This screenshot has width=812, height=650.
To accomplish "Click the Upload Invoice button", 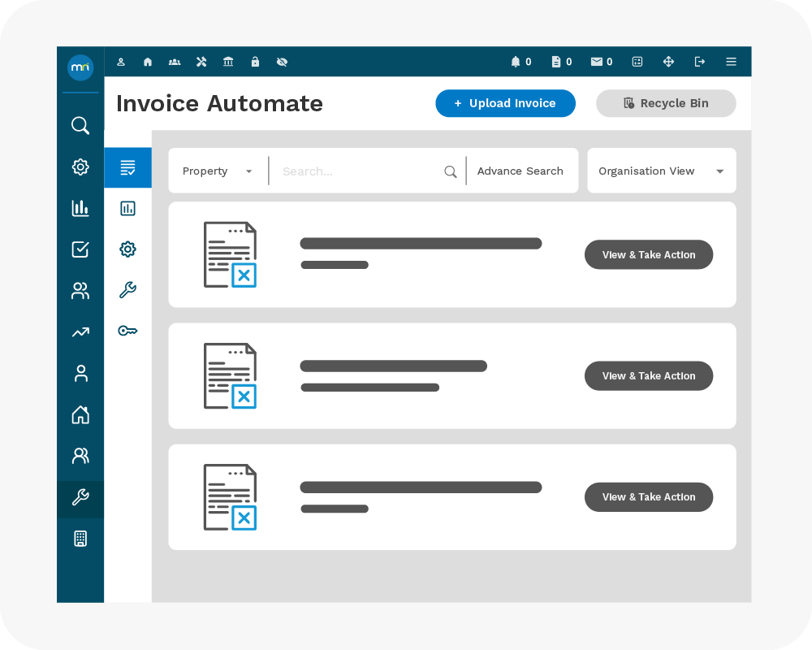I will point(505,103).
